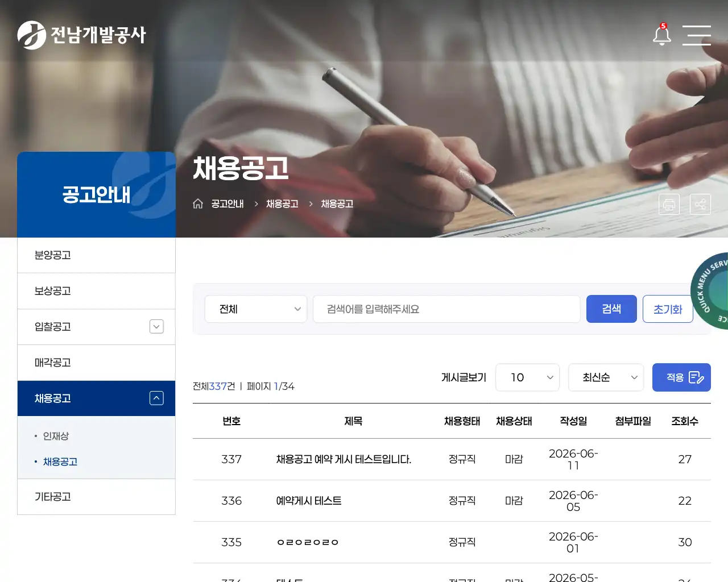Click the view count 30
Screen dimensions: 728x582
[685, 542]
